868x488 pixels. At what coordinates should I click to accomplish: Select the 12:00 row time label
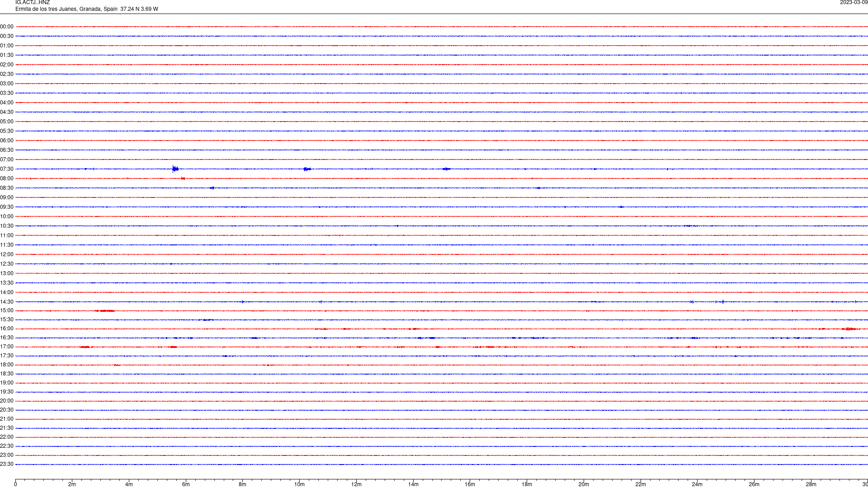[x=7, y=254]
